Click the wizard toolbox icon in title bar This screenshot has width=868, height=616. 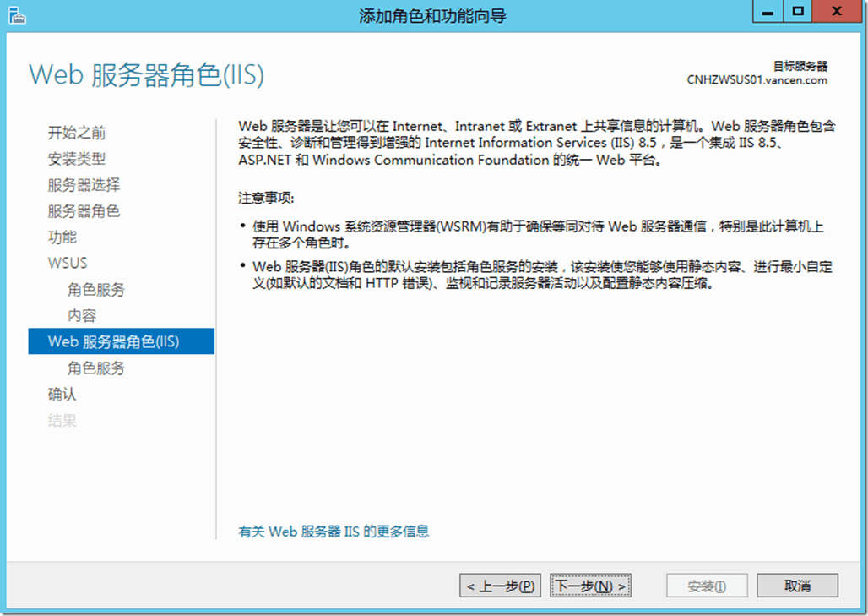click(x=17, y=14)
